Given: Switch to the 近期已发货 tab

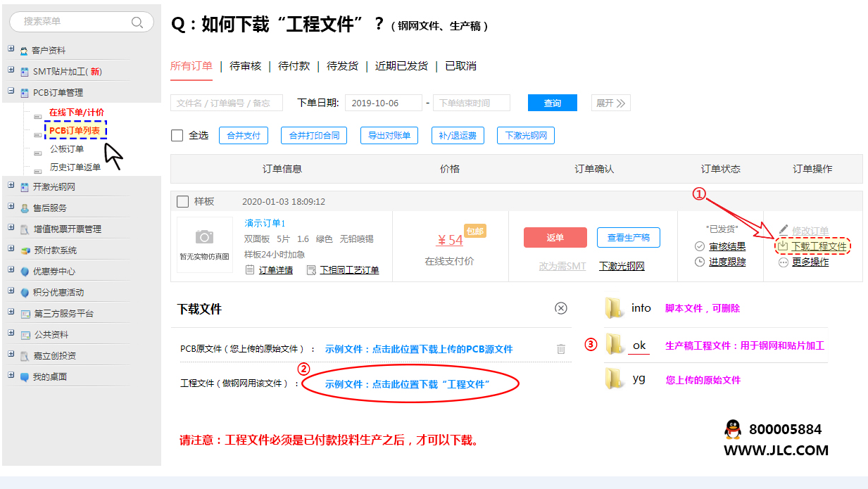Looking at the screenshot, I should coord(401,65).
